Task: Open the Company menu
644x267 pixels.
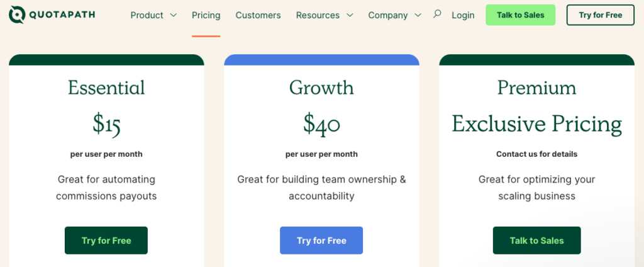Action: tap(388, 15)
